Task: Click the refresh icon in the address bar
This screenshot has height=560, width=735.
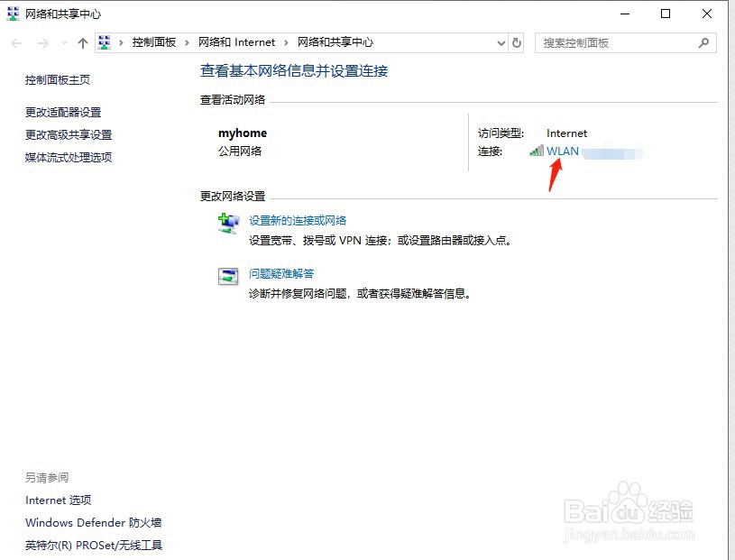Action: [517, 42]
